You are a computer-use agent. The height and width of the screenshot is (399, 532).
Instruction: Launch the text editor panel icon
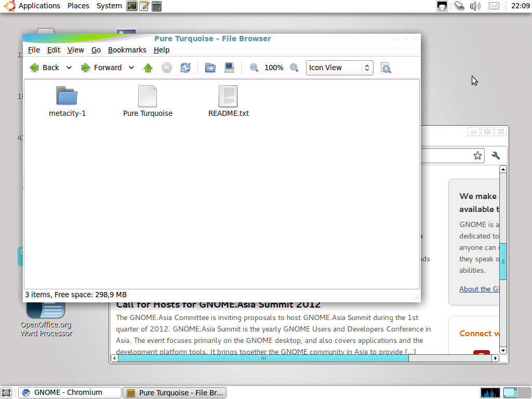144,6
